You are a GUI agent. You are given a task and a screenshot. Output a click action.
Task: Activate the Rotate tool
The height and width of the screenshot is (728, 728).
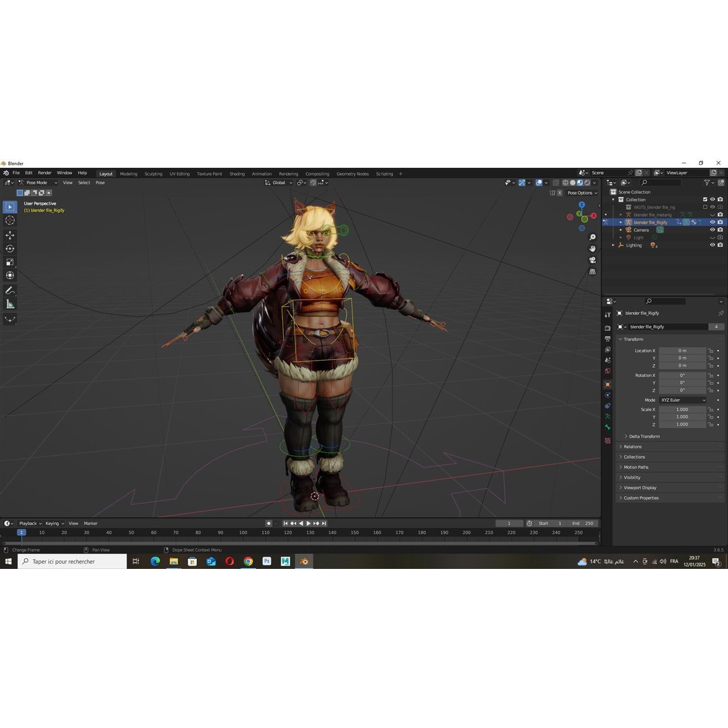(9, 249)
